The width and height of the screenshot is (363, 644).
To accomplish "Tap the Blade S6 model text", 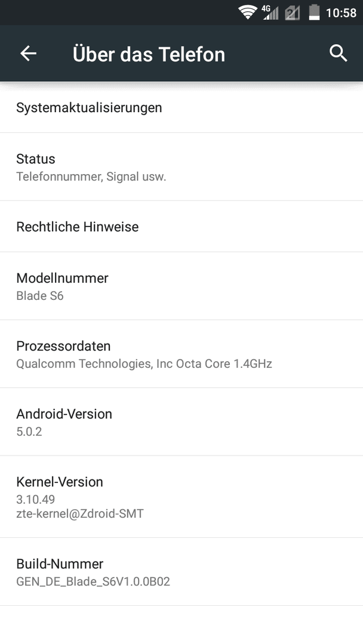I will (x=40, y=296).
